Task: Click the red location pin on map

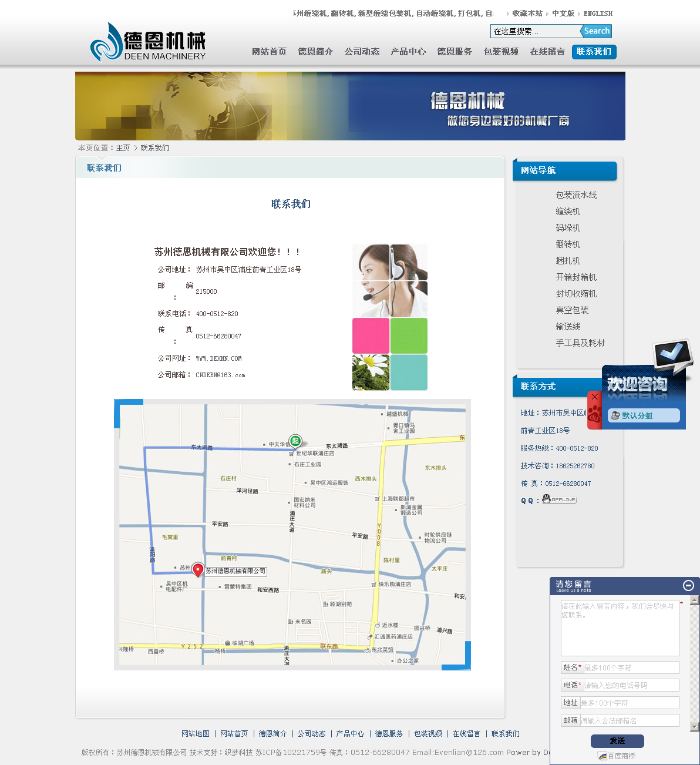Action: point(198,569)
